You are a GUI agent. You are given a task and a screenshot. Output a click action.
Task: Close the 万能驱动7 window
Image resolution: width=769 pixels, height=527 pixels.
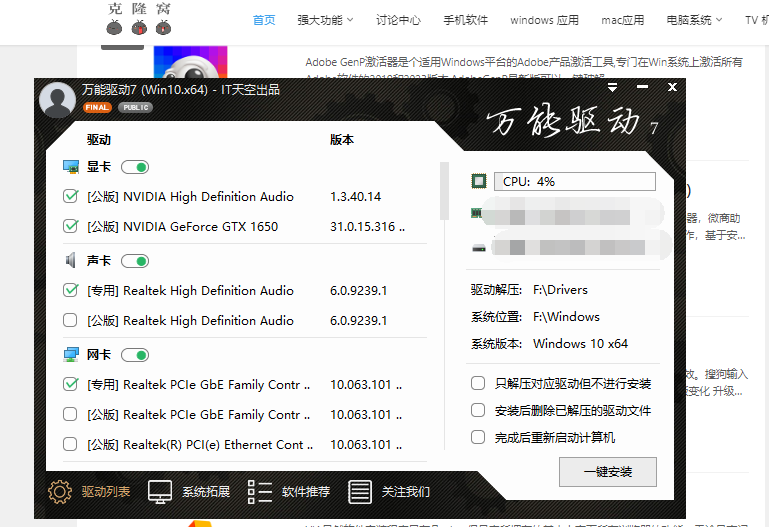click(x=672, y=87)
